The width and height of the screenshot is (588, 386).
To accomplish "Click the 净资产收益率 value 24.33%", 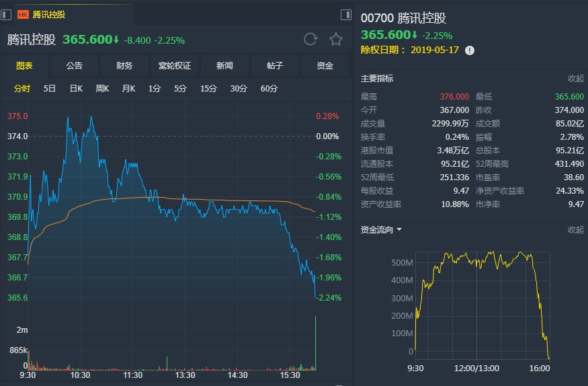I will click(570, 190).
